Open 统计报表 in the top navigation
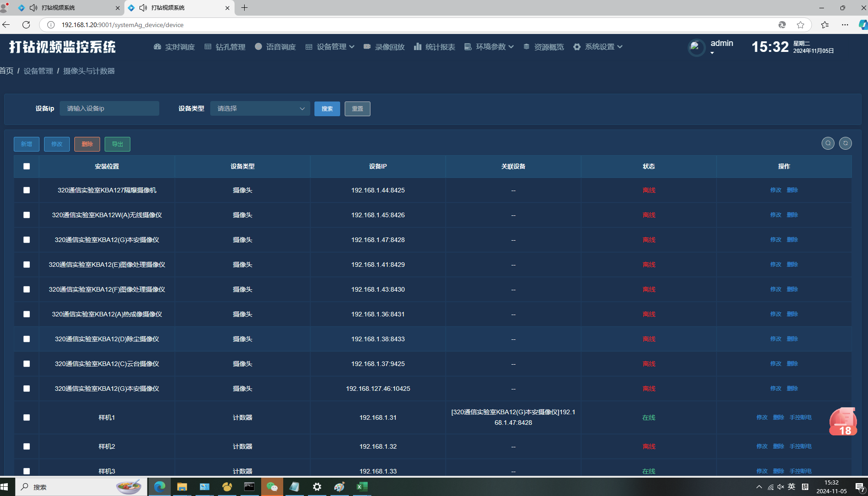This screenshot has height=496, width=868. [434, 47]
